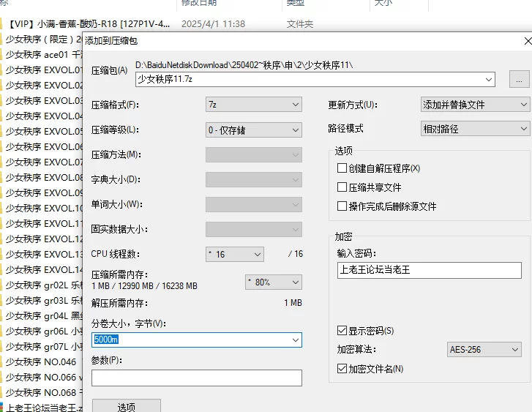The image size is (532, 412).
Task: Uncheck the 显示密码 checkbox
Action: (342, 331)
